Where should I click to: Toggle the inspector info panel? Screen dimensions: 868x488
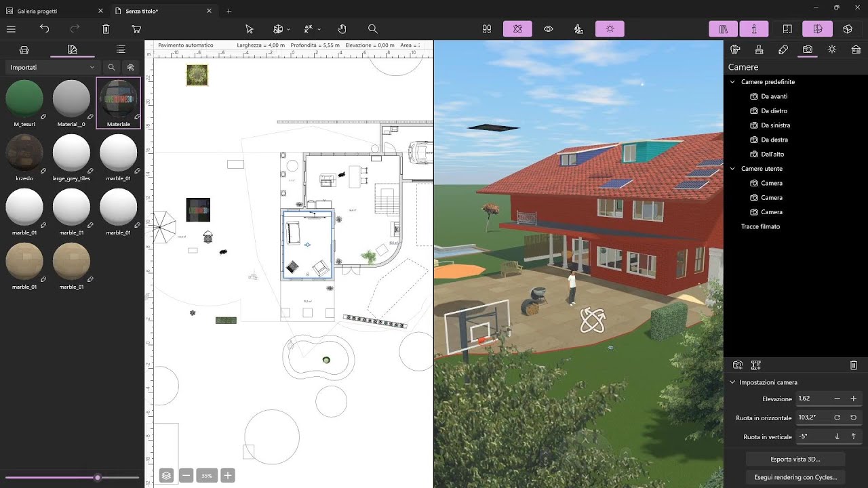click(x=754, y=29)
